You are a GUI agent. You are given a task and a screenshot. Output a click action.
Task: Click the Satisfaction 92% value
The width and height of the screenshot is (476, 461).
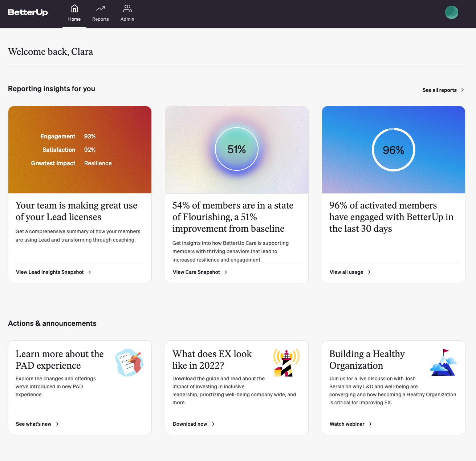click(90, 150)
